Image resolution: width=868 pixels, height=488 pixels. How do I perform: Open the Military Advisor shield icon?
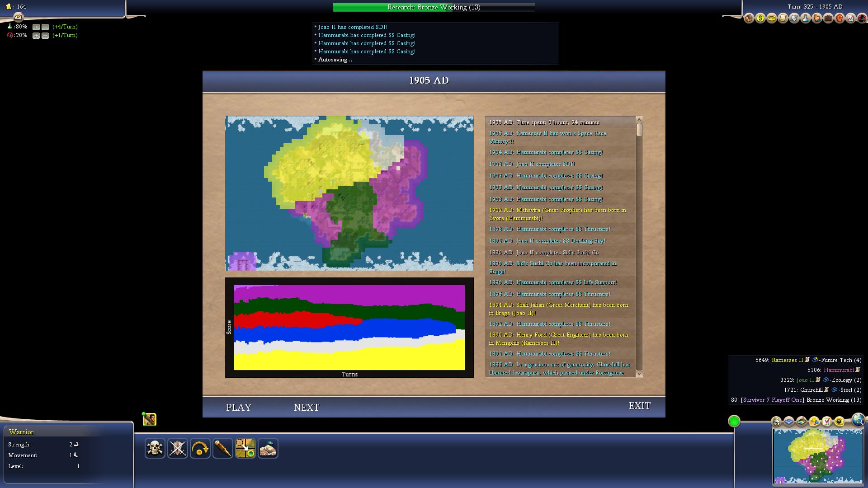tap(794, 19)
